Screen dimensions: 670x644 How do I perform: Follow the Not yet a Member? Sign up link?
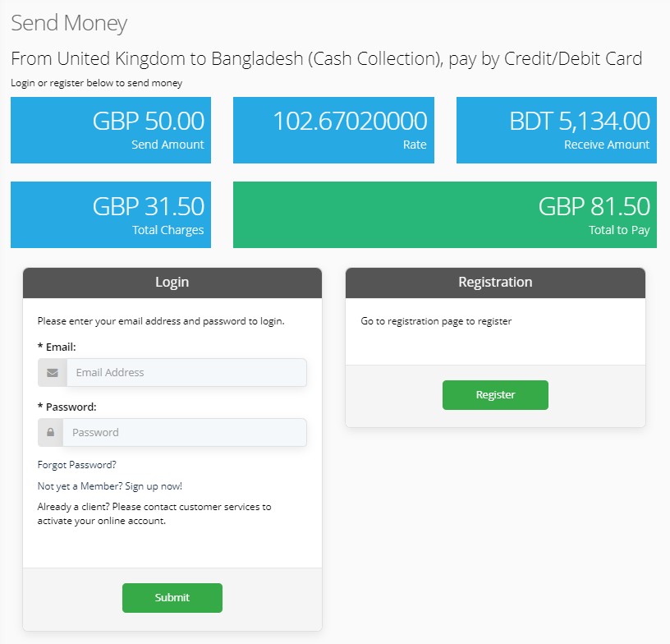110,486
